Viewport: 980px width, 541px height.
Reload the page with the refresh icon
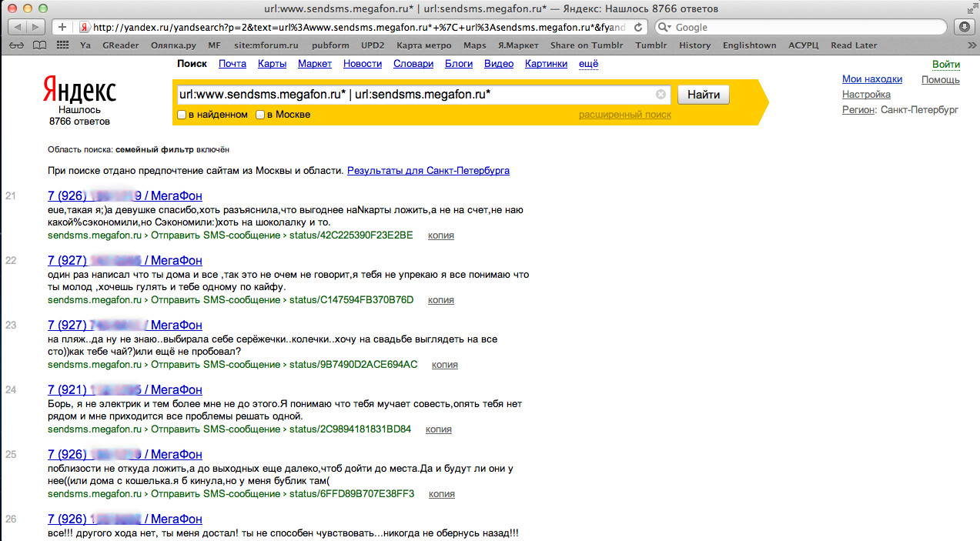pyautogui.click(x=638, y=27)
